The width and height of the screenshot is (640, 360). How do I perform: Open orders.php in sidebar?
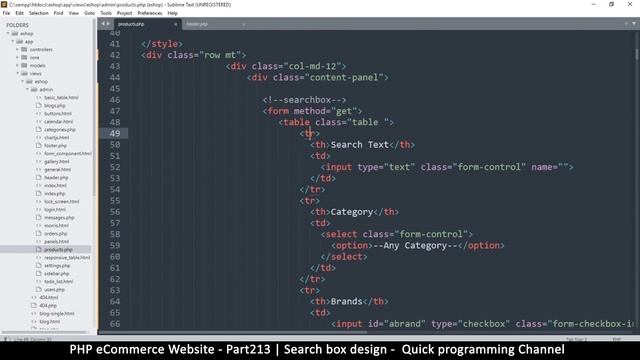56,233
